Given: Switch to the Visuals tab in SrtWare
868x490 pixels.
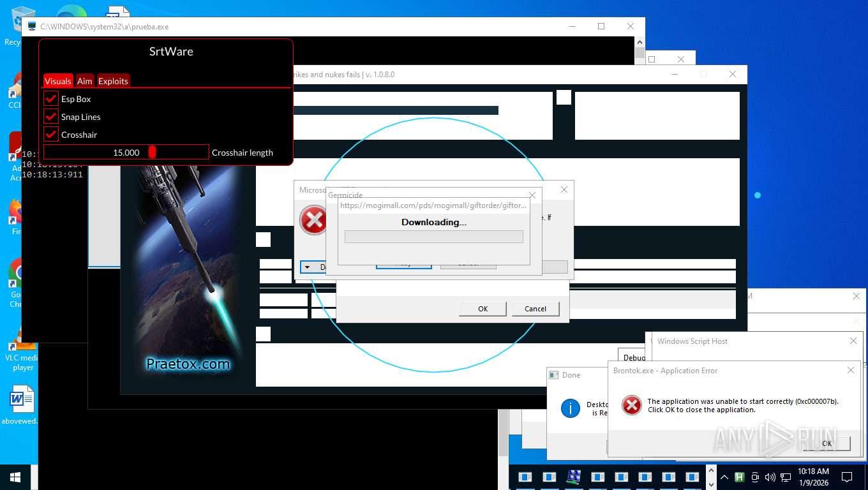Looking at the screenshot, I should click(58, 81).
